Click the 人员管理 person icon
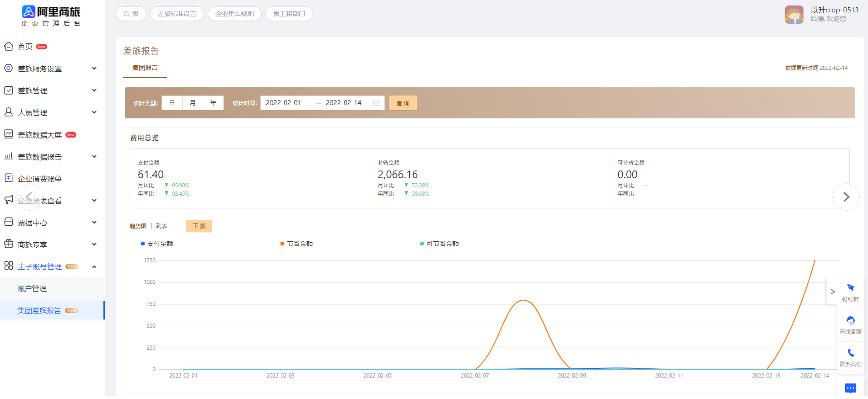The height and width of the screenshot is (399, 868). point(9,112)
